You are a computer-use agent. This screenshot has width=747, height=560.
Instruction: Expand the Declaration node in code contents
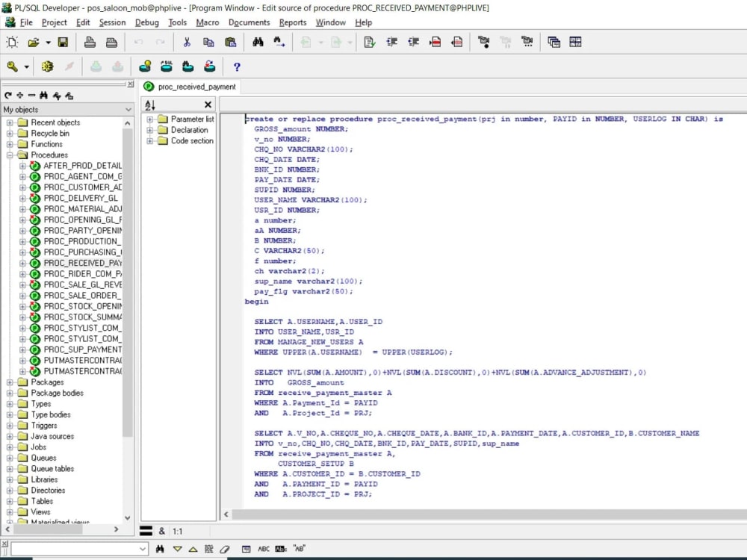(x=149, y=130)
